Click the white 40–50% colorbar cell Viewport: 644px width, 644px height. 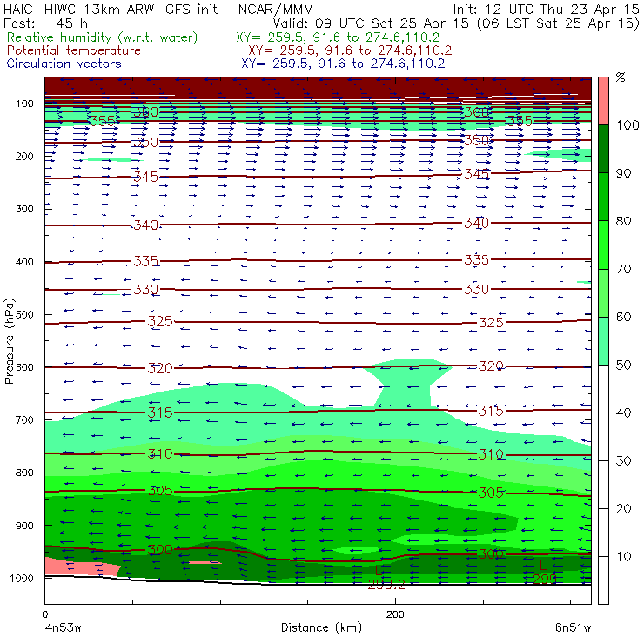coord(603,389)
